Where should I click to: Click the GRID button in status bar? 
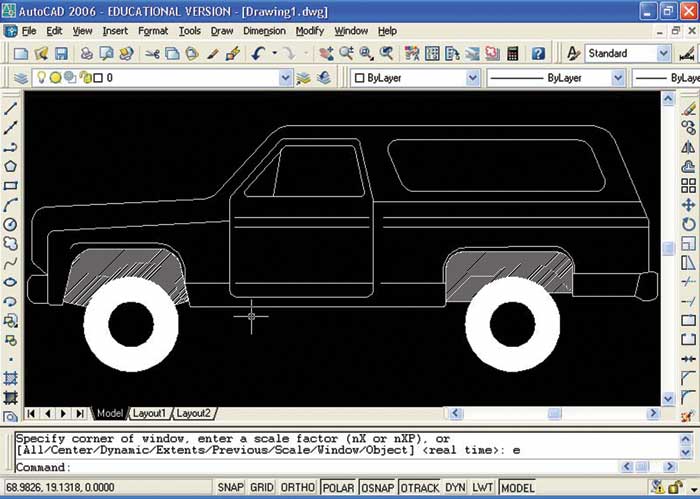click(264, 487)
